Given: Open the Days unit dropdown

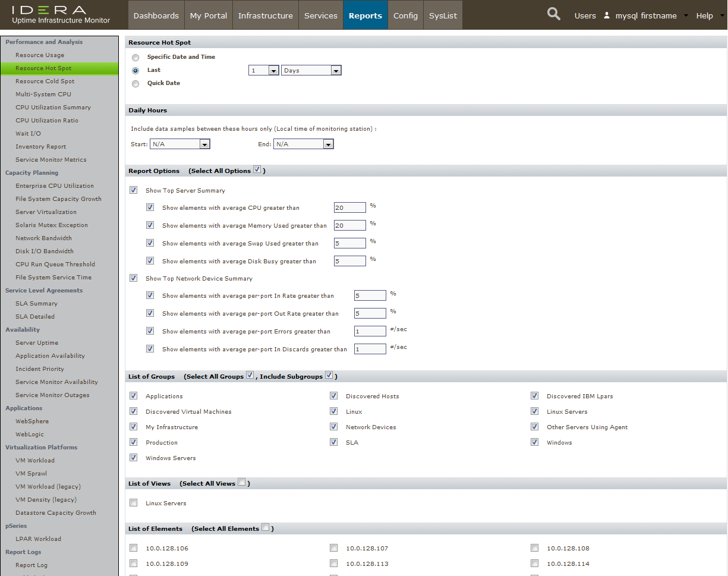Looking at the screenshot, I should click(311, 70).
